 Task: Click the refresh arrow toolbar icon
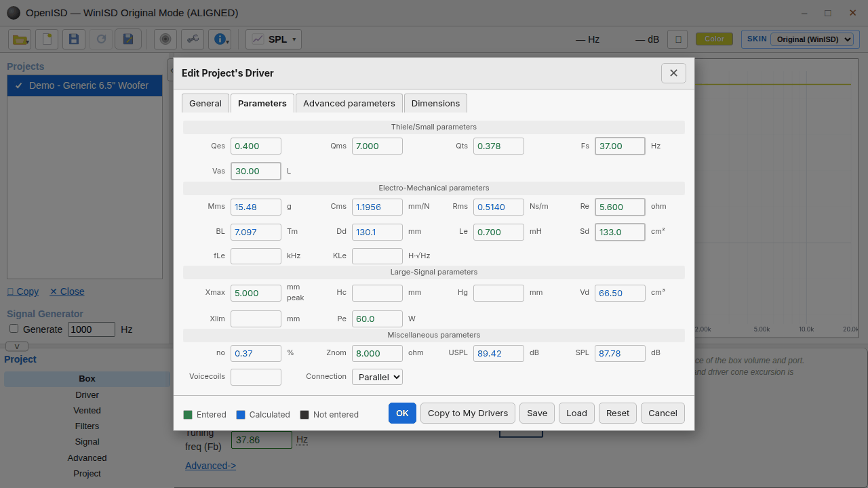click(x=101, y=39)
